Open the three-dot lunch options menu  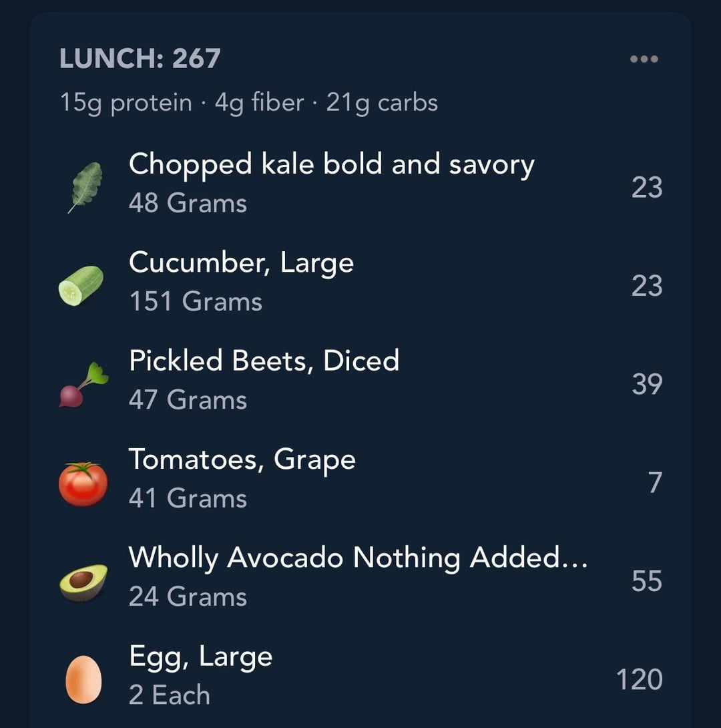click(x=644, y=59)
